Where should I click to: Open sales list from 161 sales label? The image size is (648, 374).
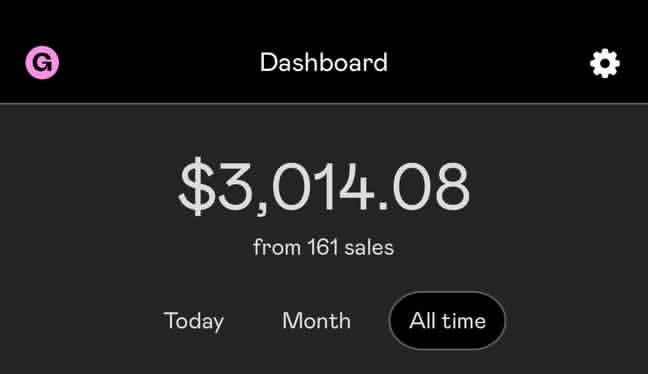tap(324, 248)
